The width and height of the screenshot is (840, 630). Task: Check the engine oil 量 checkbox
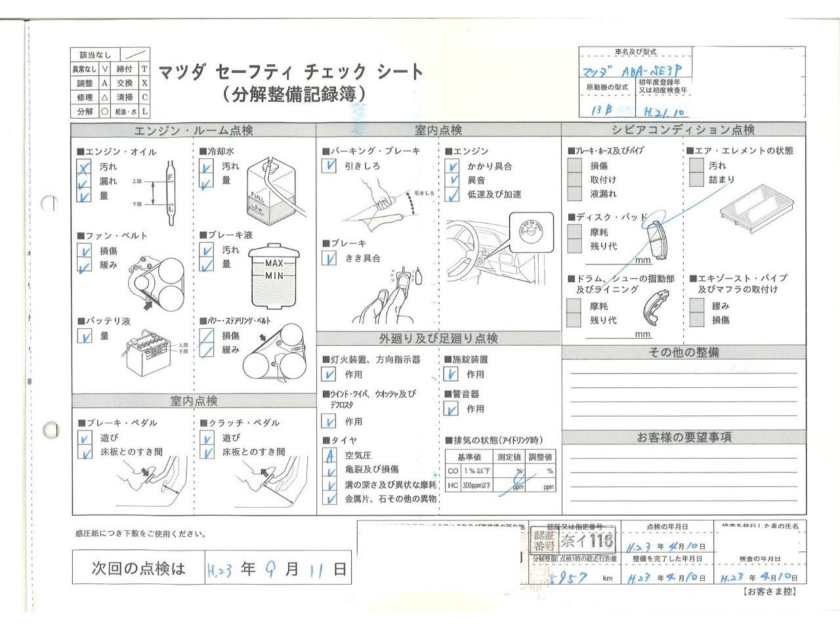(84, 196)
